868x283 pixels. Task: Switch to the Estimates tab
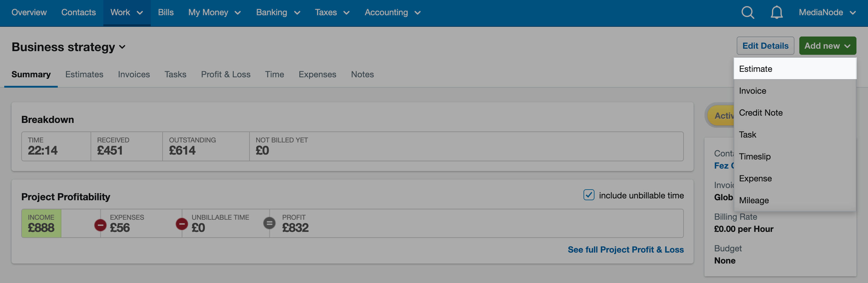click(84, 74)
